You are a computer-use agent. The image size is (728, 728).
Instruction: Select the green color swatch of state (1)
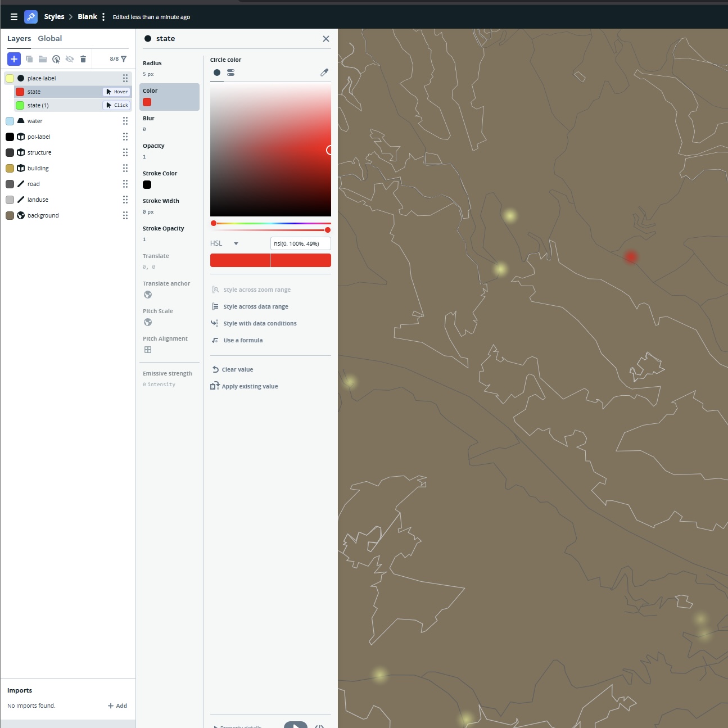[x=19, y=105]
